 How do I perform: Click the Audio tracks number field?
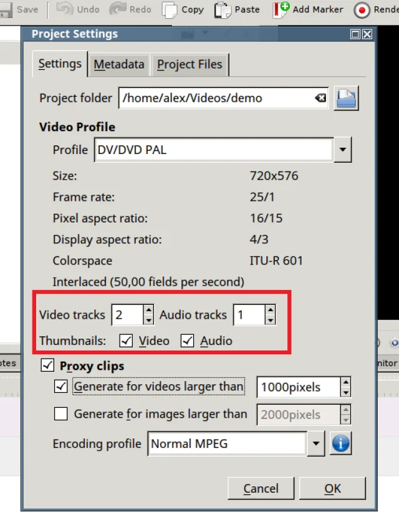(x=249, y=315)
